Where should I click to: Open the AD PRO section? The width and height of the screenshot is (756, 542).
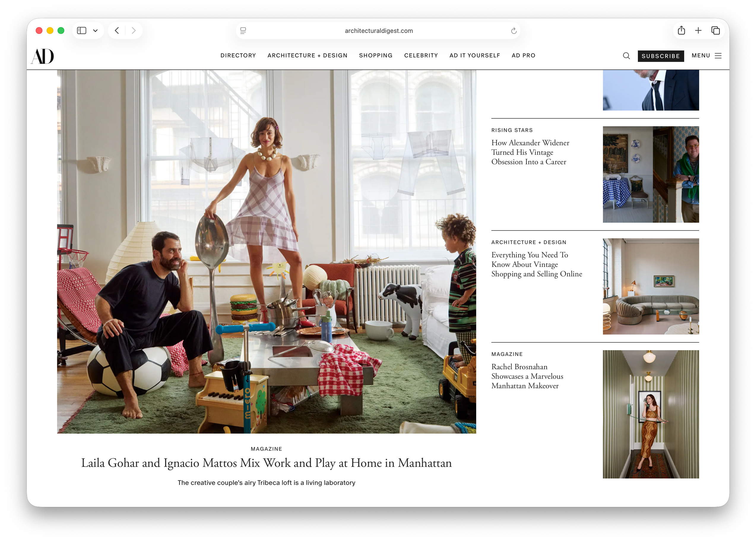(523, 56)
